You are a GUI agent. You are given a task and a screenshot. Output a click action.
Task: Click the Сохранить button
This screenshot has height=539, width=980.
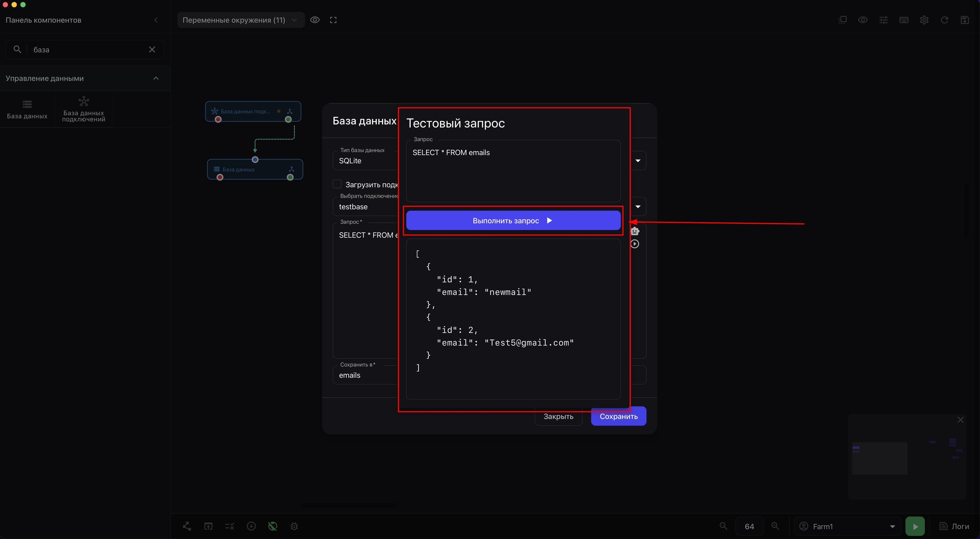coord(619,416)
